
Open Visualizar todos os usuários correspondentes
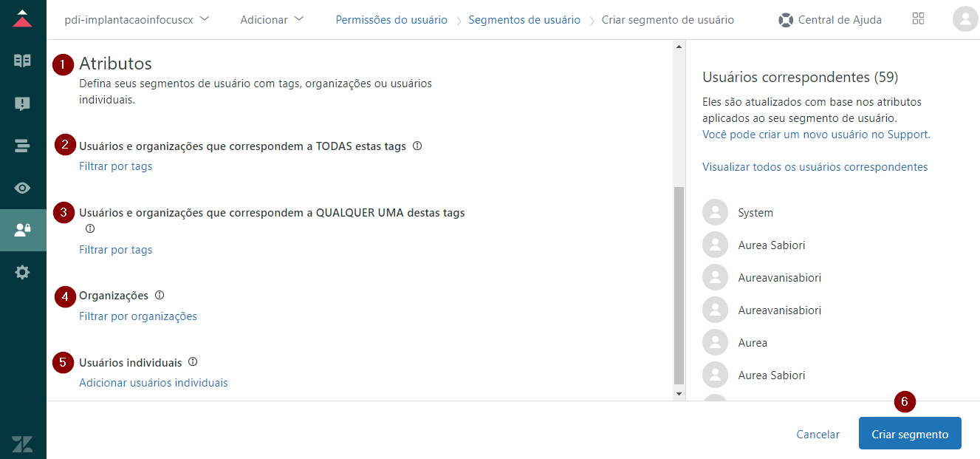click(x=815, y=167)
